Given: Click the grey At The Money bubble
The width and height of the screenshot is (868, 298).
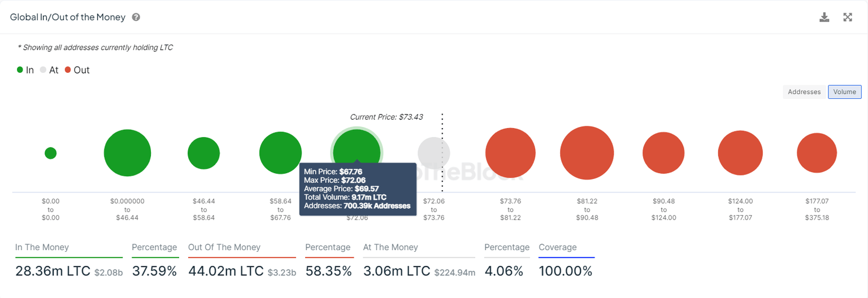Looking at the screenshot, I should (x=434, y=153).
